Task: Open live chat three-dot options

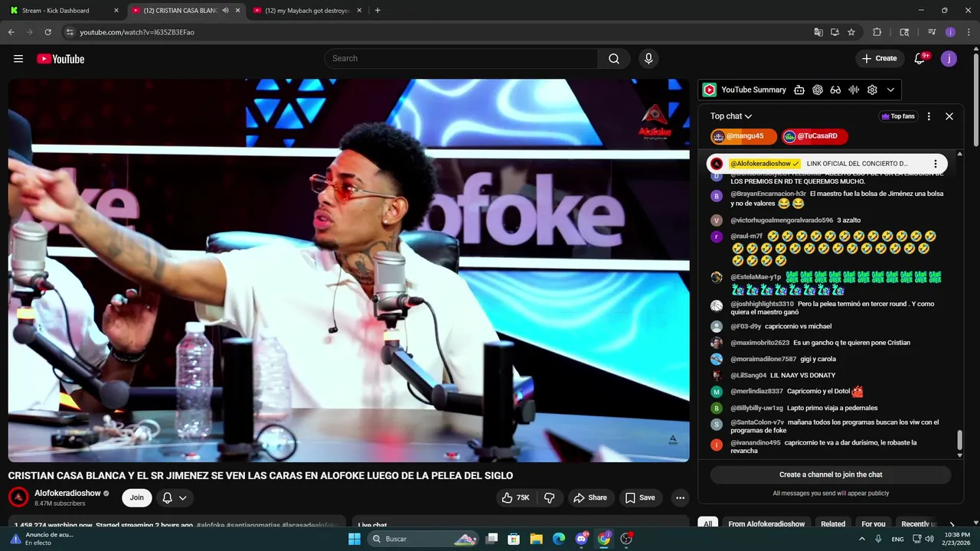Action: [x=929, y=116]
